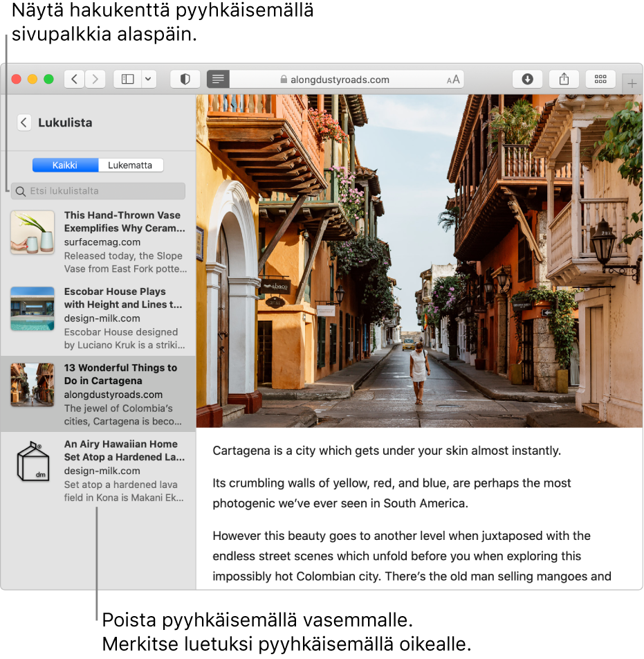
Task: Select the Kaikki tab
Action: point(65,165)
